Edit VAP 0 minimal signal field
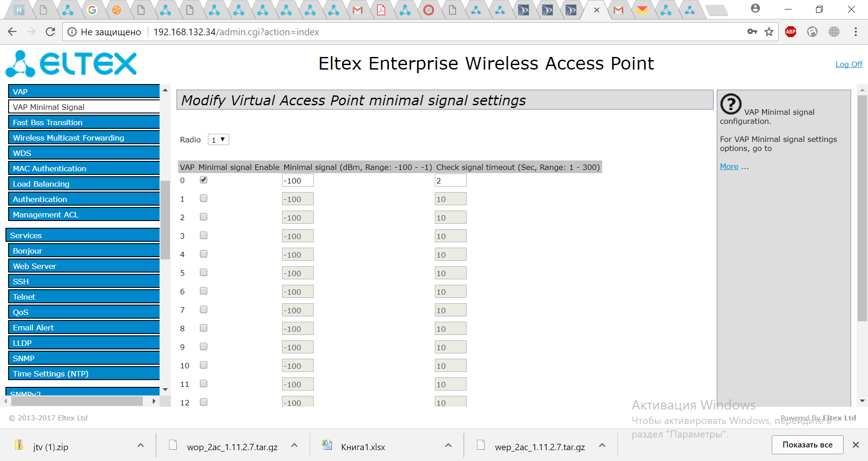The image size is (868, 461). (297, 180)
